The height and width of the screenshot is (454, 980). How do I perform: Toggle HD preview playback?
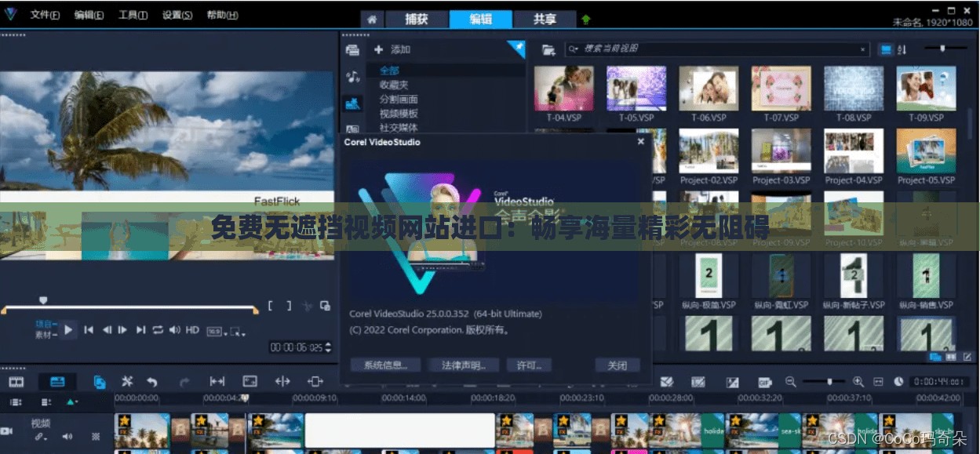(193, 330)
